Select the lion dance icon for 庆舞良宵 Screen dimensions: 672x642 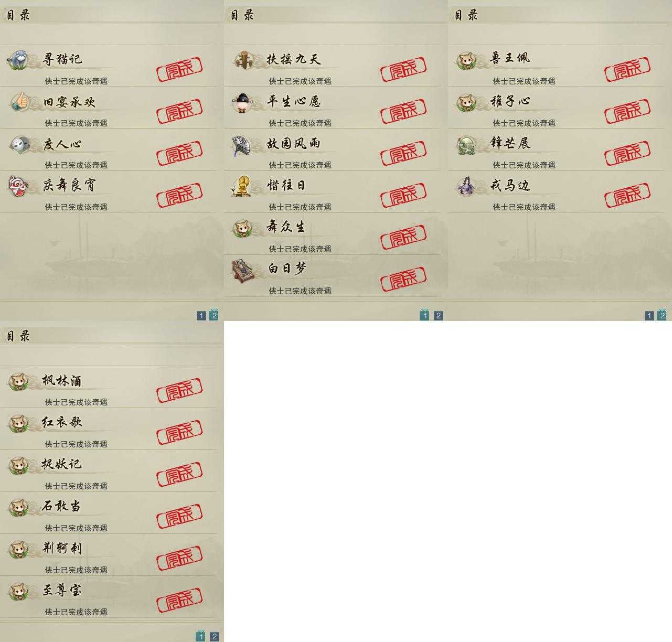18,186
